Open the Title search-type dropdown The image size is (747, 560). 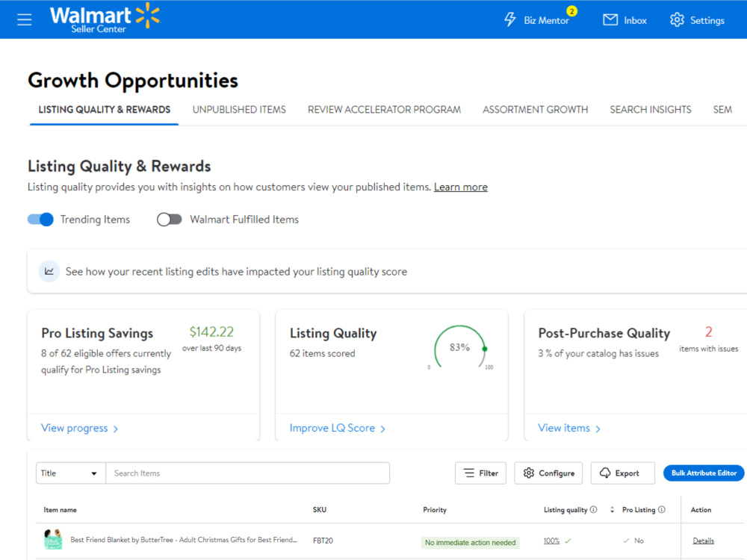tap(70, 473)
